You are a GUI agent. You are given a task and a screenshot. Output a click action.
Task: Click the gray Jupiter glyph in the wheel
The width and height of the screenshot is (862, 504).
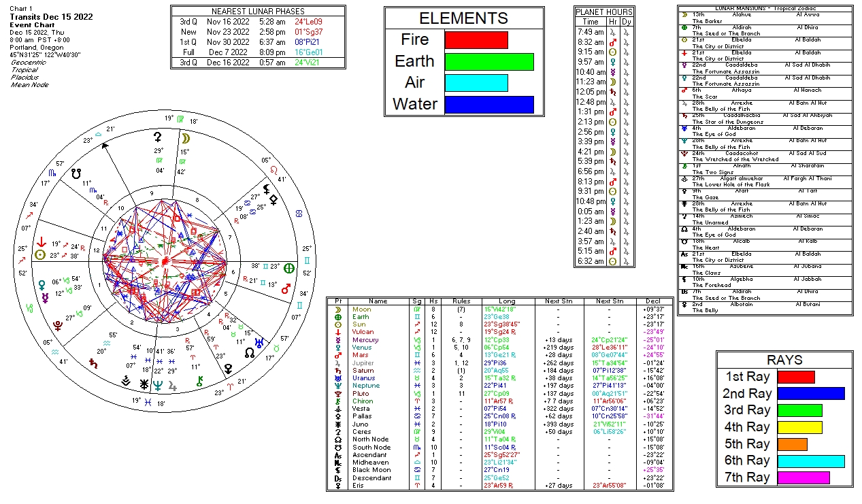(x=173, y=386)
